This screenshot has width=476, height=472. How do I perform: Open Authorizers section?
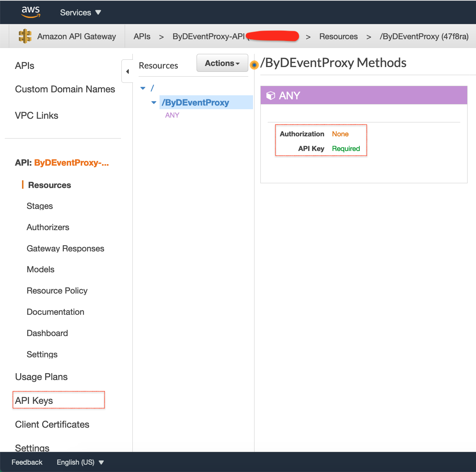pyautogui.click(x=48, y=228)
